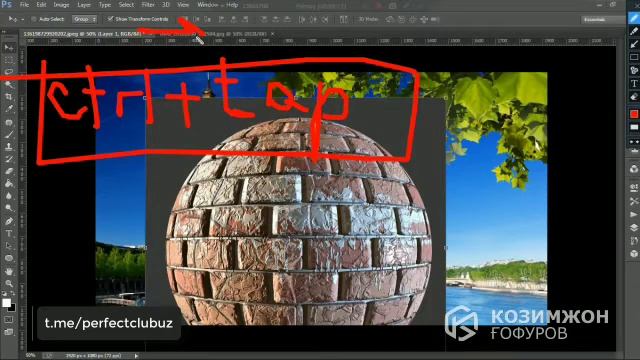640x360 pixels.
Task: Select the Path Selection tool
Action: click(x=9, y=246)
